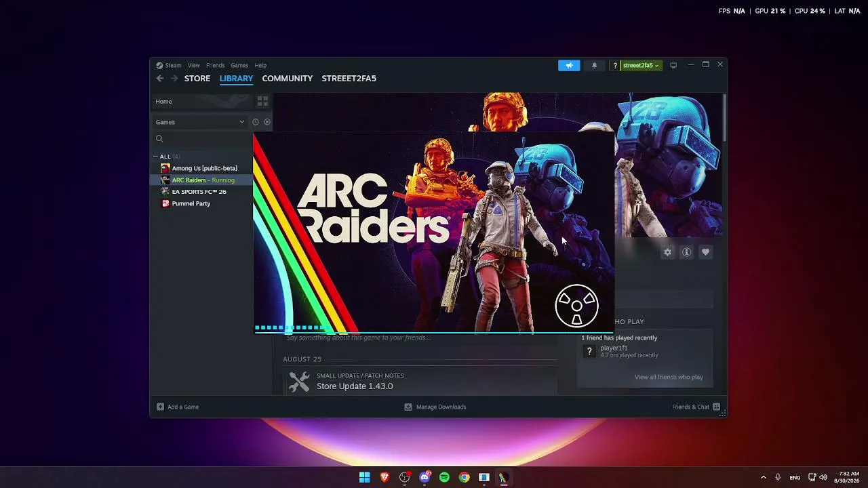This screenshot has height=488, width=868.
Task: Open Friends & Chat
Action: (x=696, y=407)
